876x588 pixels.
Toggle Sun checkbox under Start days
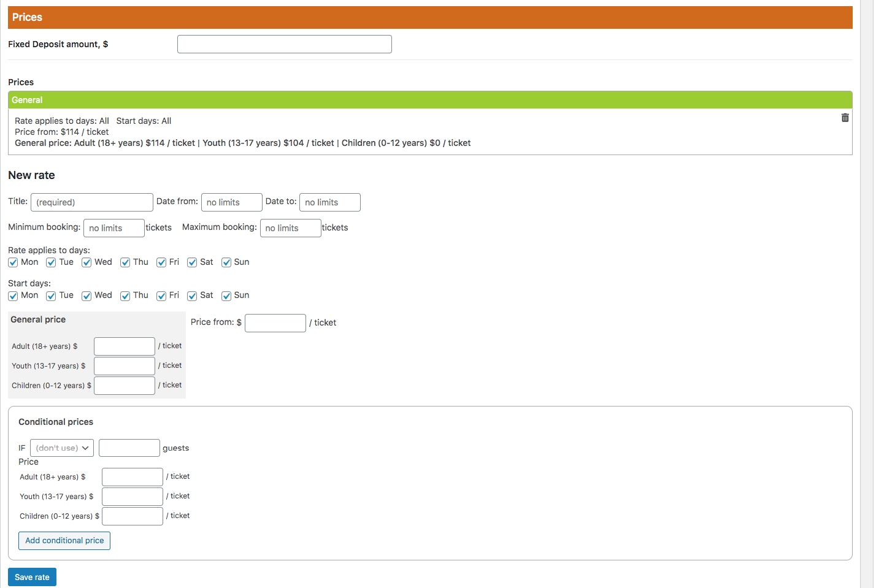click(226, 296)
